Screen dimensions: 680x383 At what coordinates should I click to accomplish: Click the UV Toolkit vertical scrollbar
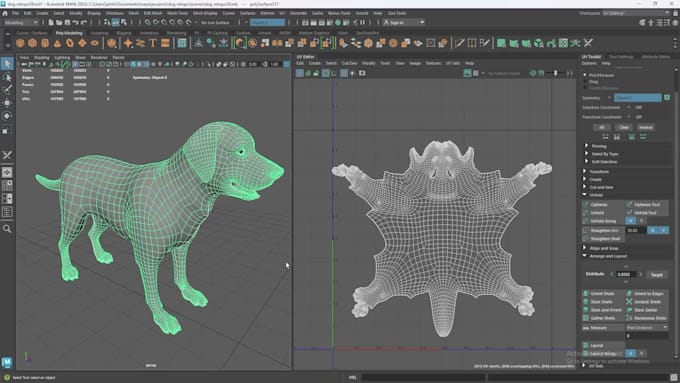point(676,213)
